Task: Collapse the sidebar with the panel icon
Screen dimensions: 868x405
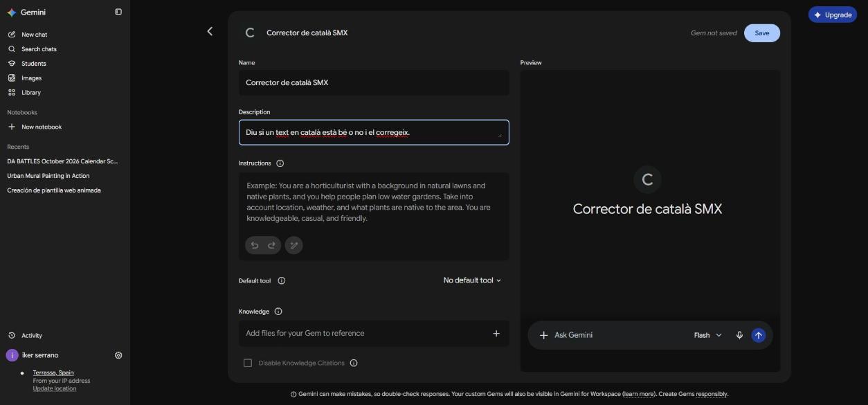Action: 118,12
